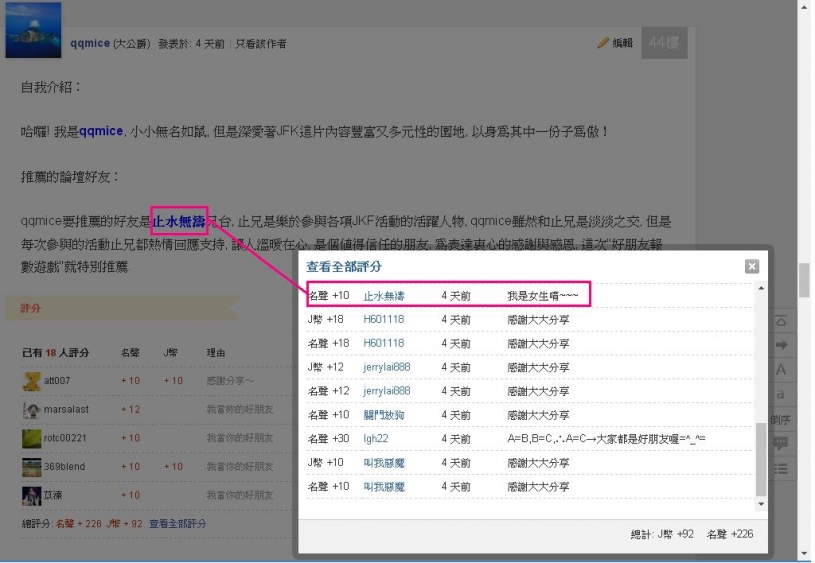Click jerrylai888 in J幣 +12 row
The width and height of the screenshot is (815, 563).
point(387,367)
